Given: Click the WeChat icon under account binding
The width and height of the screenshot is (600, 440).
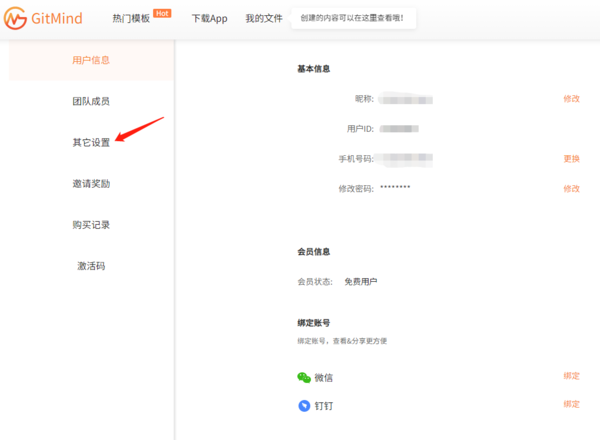Looking at the screenshot, I should point(304,377).
